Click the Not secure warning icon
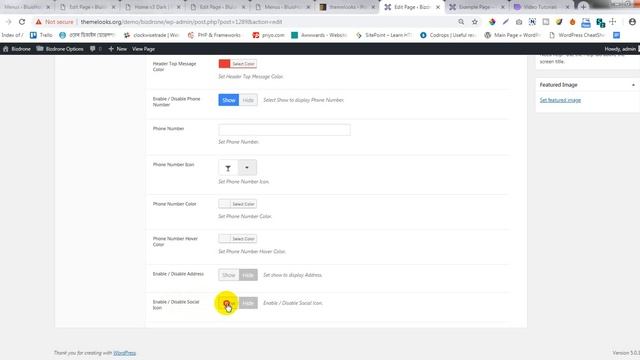The width and height of the screenshot is (640, 360). (x=38, y=22)
